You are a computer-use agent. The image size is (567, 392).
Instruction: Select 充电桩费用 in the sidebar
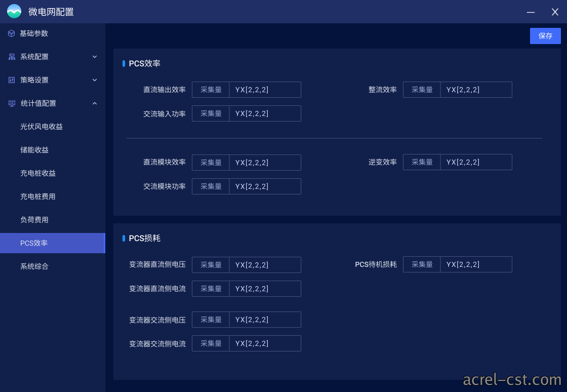[38, 197]
